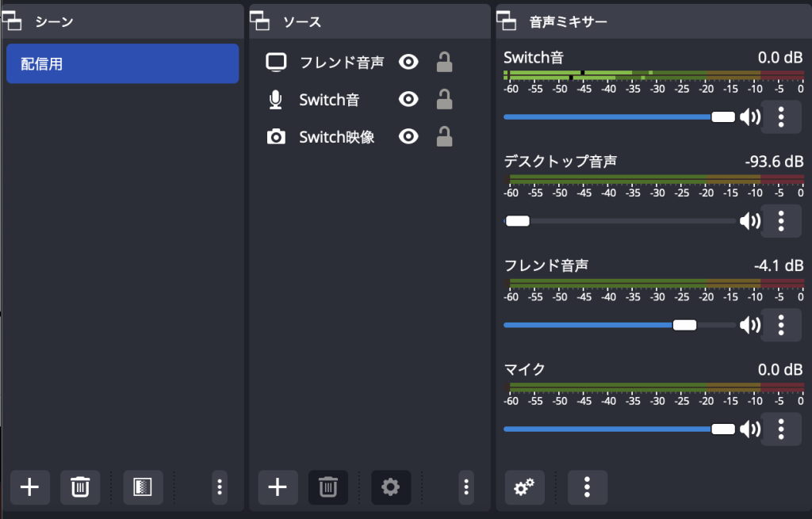This screenshot has height=519, width=812.
Task: Click the フレンド音声 volume slider handle
Action: click(684, 325)
